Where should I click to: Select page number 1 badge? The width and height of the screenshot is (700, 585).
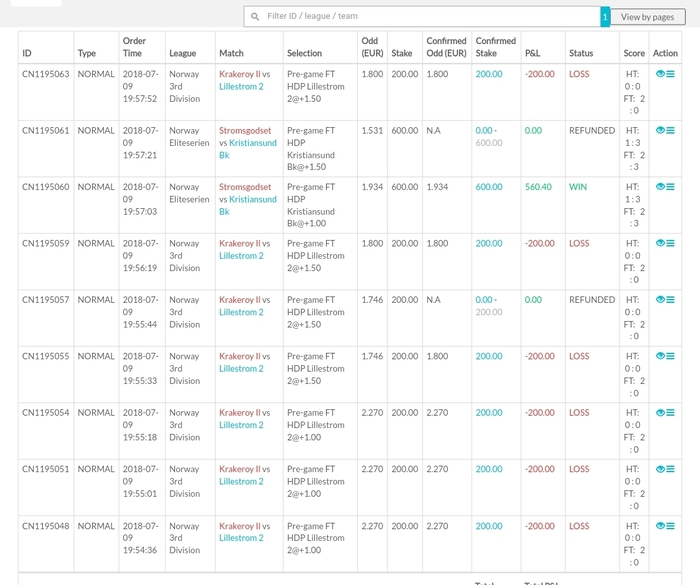coord(605,17)
